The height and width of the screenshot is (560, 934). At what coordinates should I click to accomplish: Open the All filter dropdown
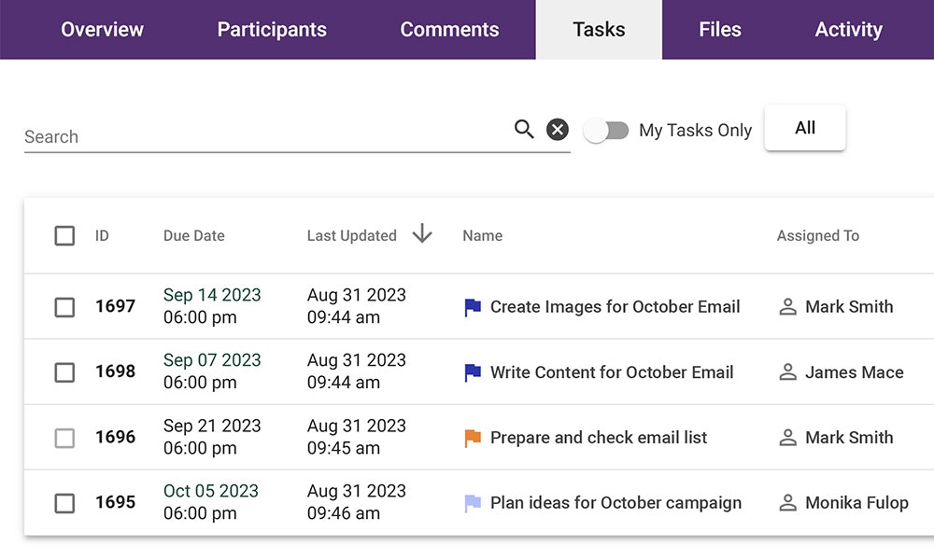(x=805, y=128)
